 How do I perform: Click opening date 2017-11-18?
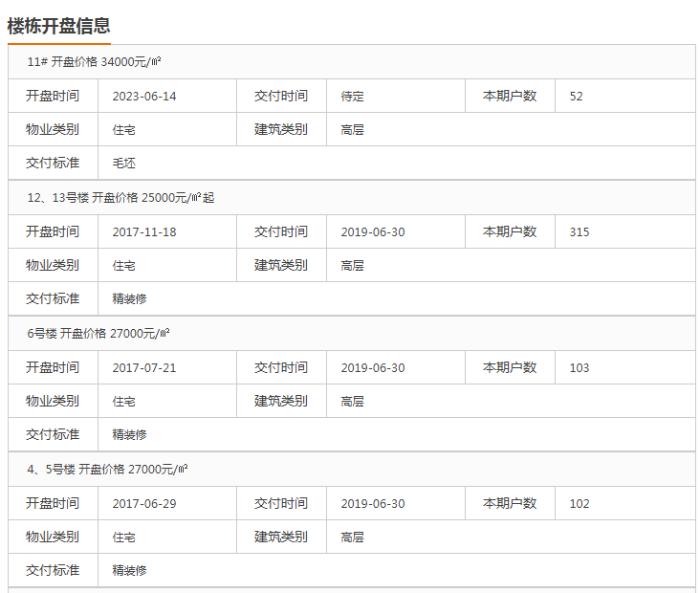[144, 231]
